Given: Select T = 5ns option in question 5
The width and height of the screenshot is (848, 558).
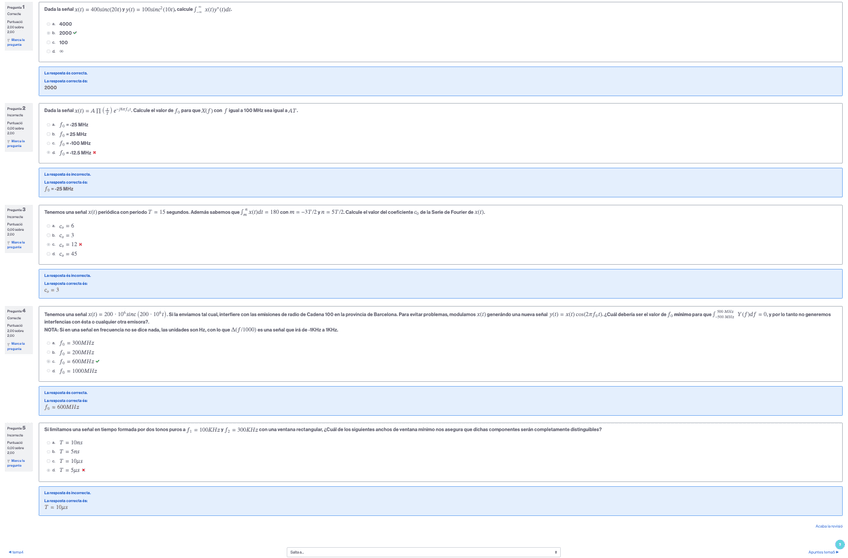Looking at the screenshot, I should (48, 451).
